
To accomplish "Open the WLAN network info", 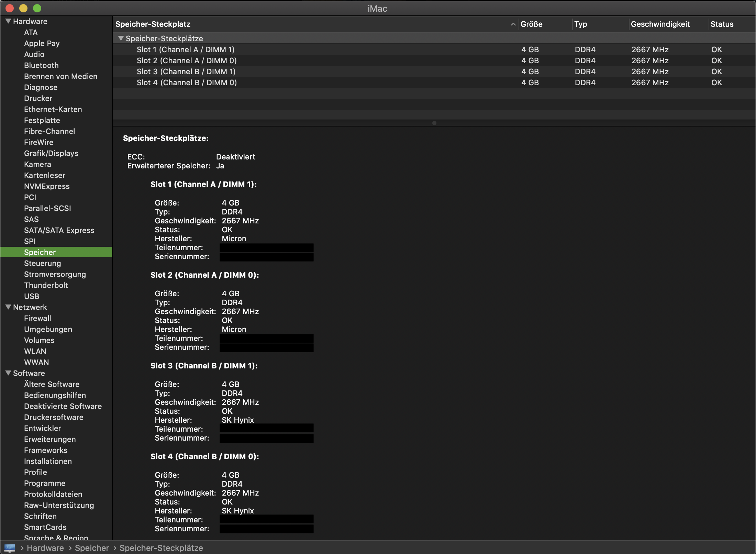I will (x=35, y=351).
